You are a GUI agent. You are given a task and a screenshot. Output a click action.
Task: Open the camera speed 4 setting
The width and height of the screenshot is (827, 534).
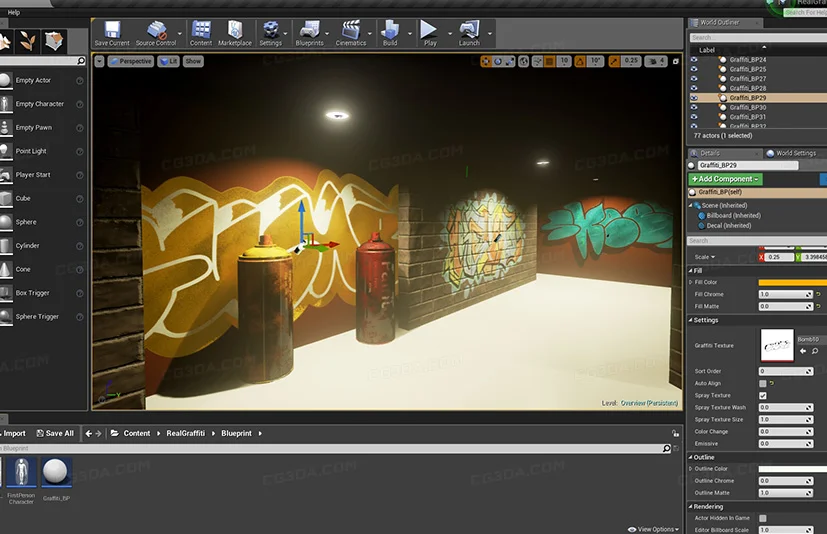(x=656, y=62)
